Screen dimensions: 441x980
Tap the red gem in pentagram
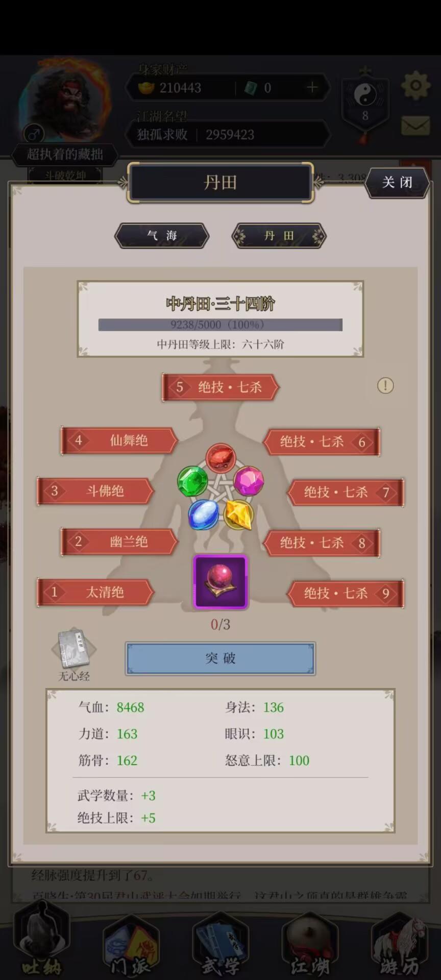click(x=220, y=457)
